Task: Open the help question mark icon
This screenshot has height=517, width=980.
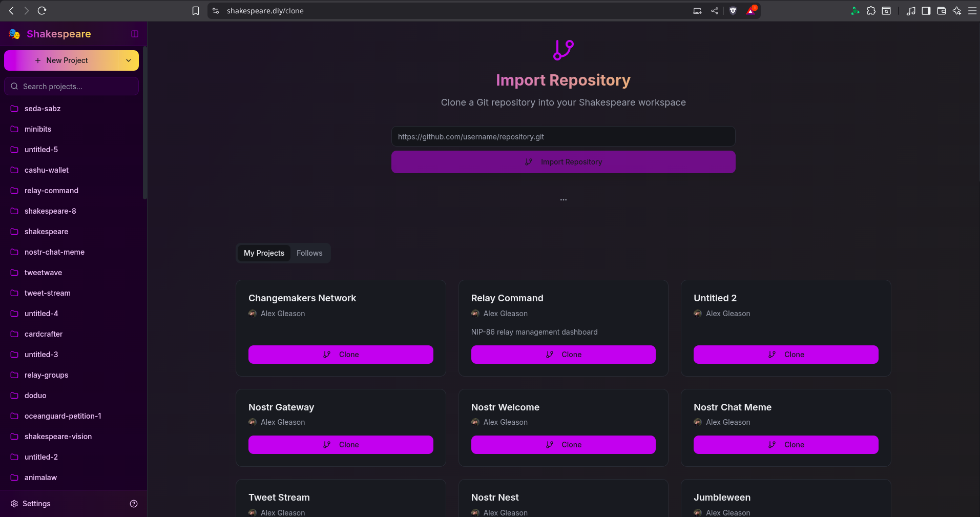Action: pyautogui.click(x=134, y=504)
